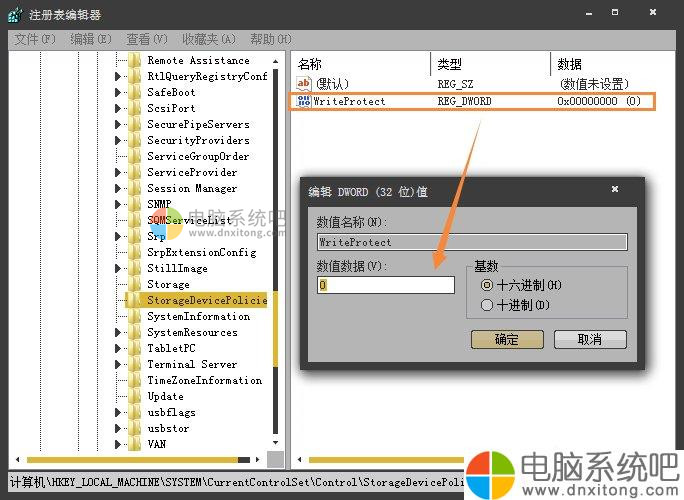Click the usbstor folder icon
Image resolution: width=684 pixels, height=500 pixels.
pyautogui.click(x=135, y=428)
